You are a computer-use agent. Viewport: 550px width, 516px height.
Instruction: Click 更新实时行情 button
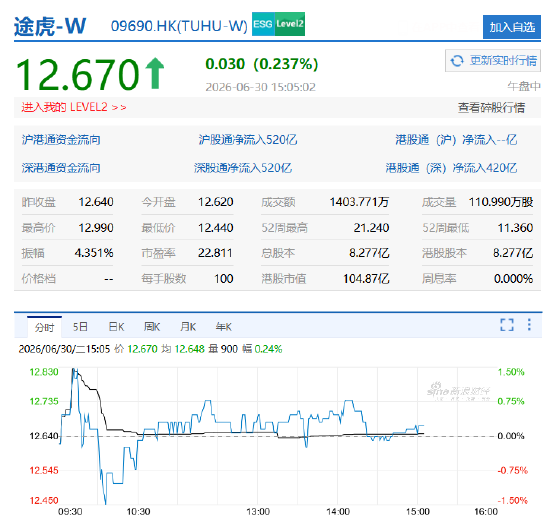[493, 61]
